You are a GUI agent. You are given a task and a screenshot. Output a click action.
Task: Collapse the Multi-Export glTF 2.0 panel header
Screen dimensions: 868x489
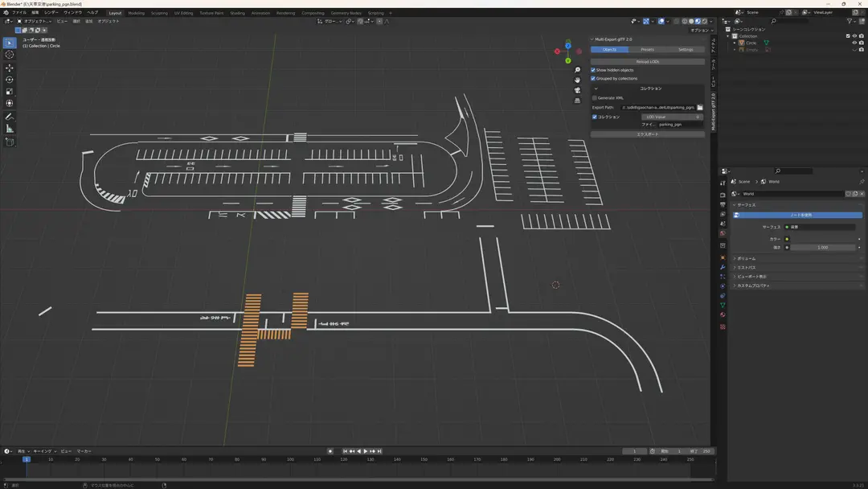[612, 39]
